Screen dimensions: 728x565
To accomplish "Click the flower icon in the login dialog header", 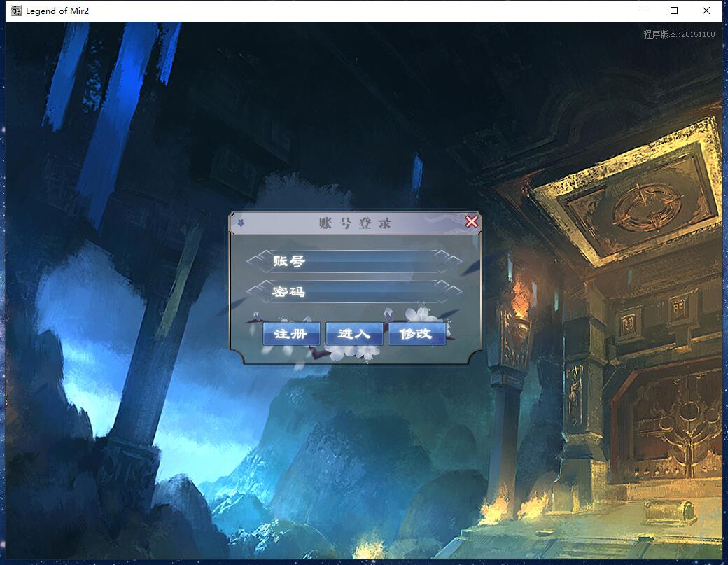I will point(241,223).
